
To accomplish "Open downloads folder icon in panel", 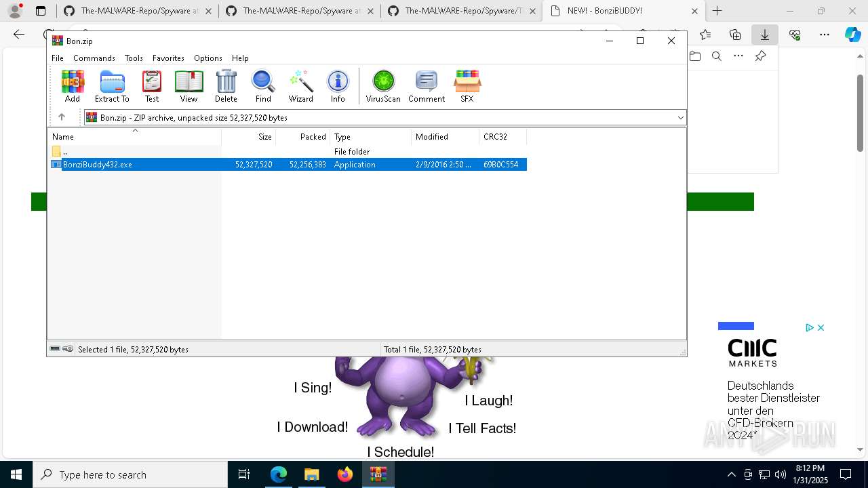I will pos(695,56).
